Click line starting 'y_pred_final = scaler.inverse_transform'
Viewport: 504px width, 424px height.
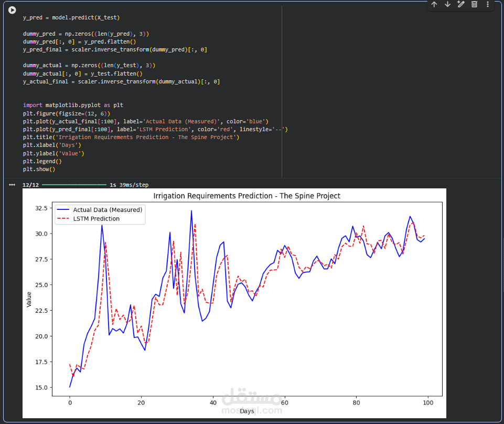click(x=115, y=49)
